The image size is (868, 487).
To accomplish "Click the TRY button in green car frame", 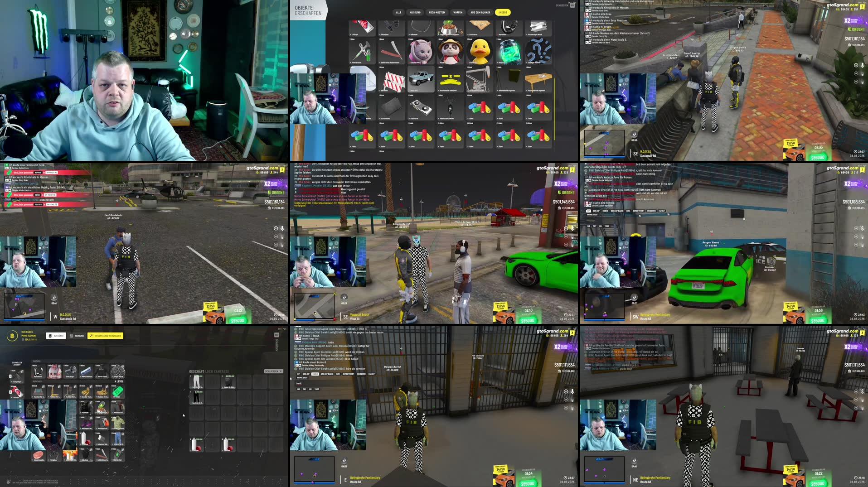I will [595, 226].
